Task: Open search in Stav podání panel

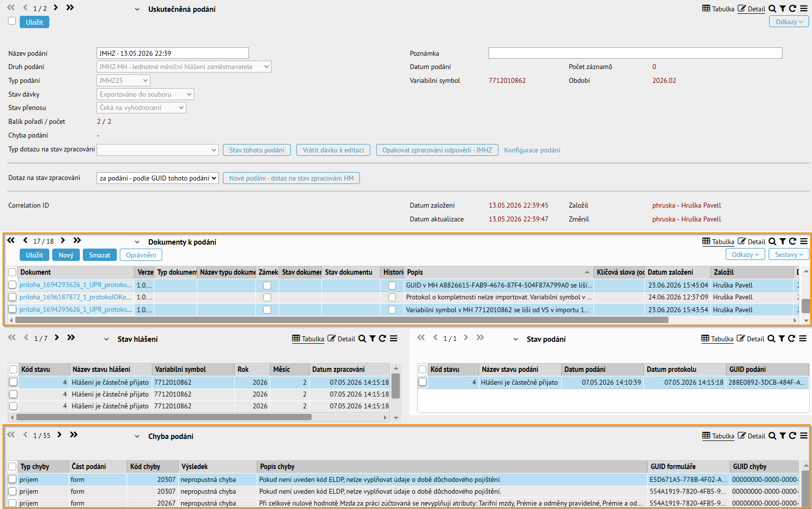Action: 772,339
